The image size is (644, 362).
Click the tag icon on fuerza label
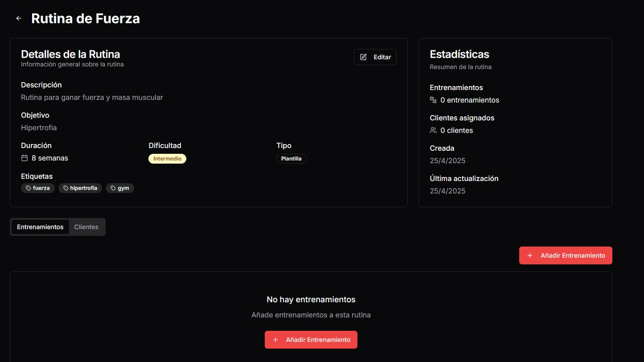28,188
